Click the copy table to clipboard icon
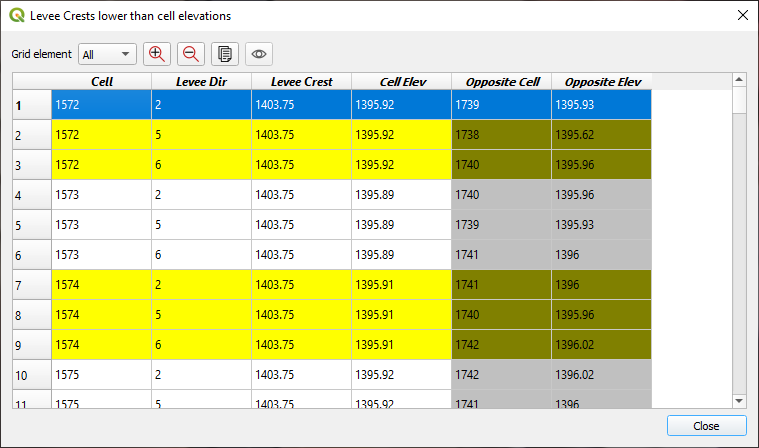Image resolution: width=759 pixels, height=448 pixels. pos(225,54)
